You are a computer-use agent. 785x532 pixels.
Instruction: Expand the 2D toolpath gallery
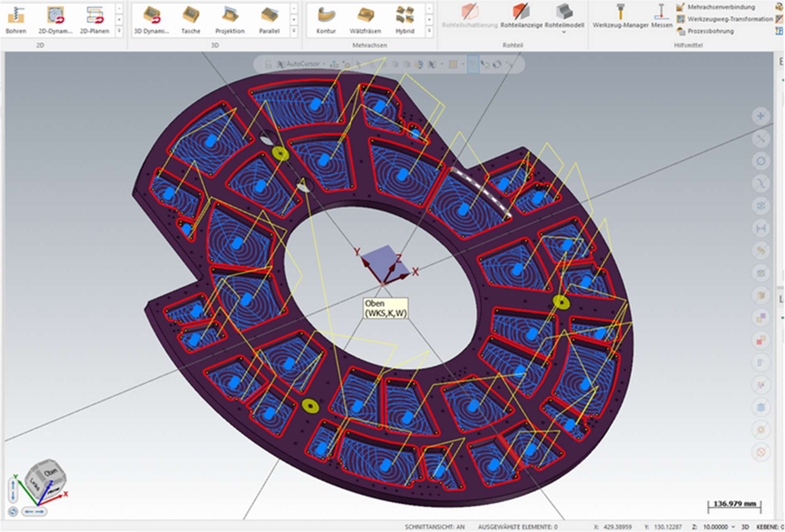[x=119, y=31]
